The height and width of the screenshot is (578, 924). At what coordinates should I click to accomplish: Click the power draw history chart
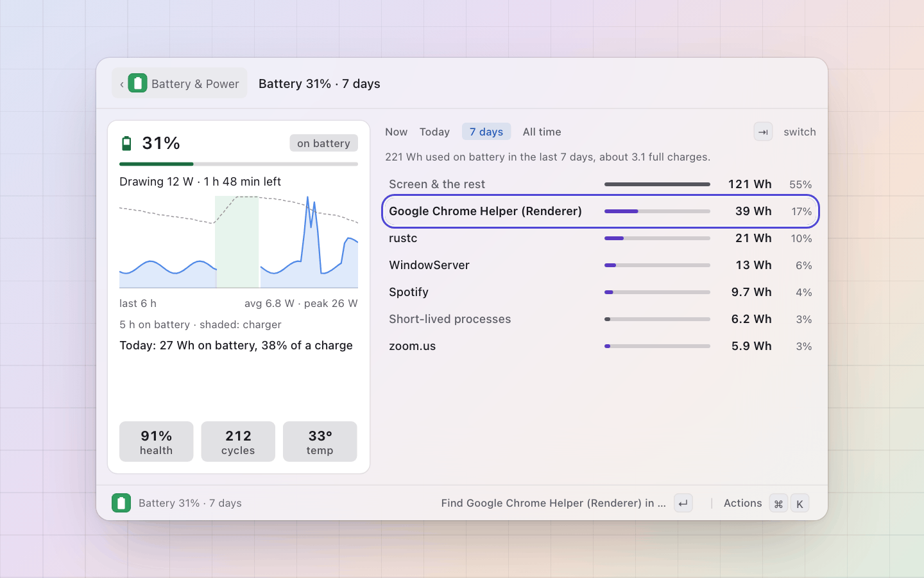pyautogui.click(x=239, y=242)
